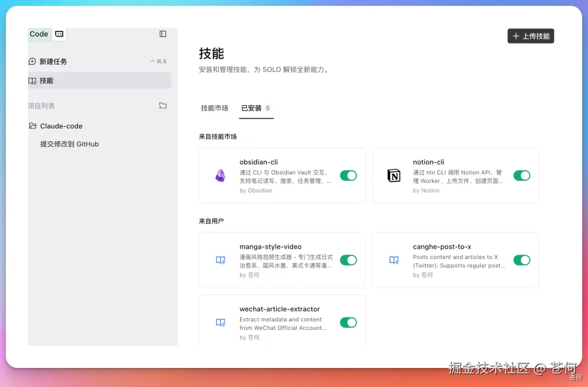This screenshot has width=588, height=387.
Task: Click the skill icon on wechat-article-extractor card
Action: click(220, 322)
